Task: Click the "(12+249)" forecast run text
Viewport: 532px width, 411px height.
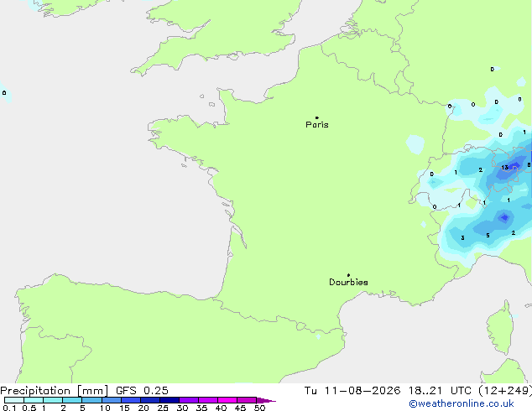Action: tap(505, 391)
